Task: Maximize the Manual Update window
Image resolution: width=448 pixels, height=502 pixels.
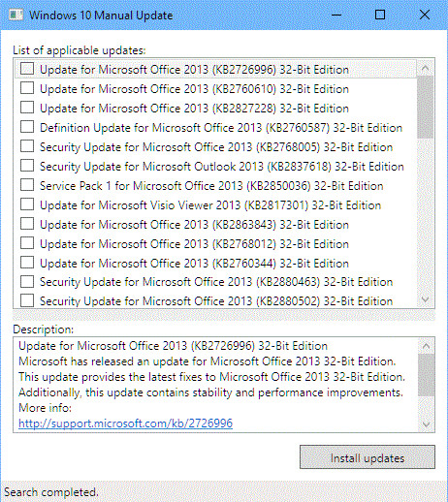Action: 380,15
